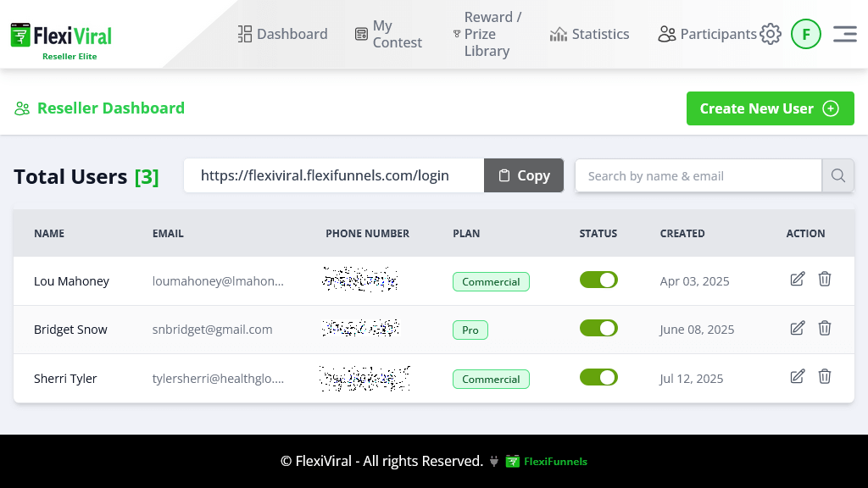Screen dimensions: 868x488
Task: Click the Participants people icon
Action: pos(666,33)
